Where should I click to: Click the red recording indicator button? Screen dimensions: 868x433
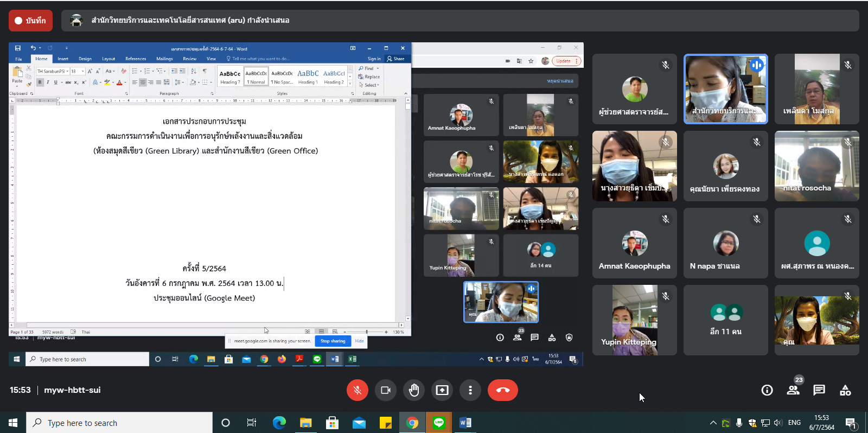pos(31,21)
